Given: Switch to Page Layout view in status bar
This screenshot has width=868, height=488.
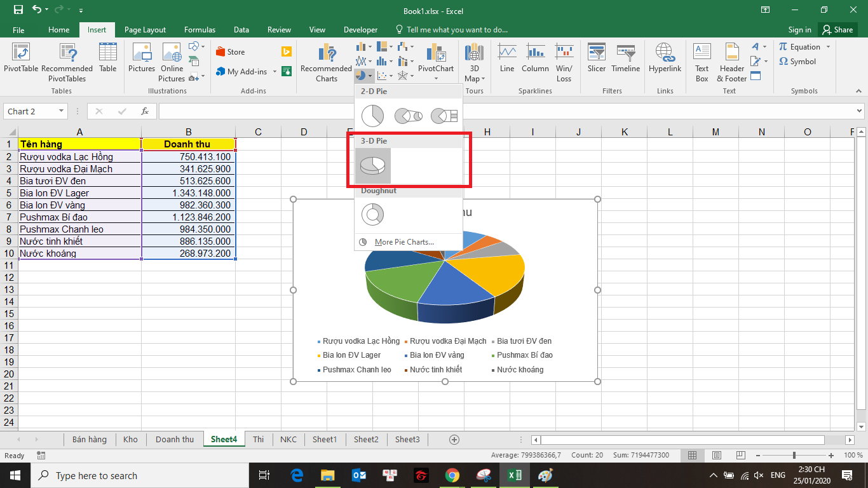Looking at the screenshot, I should (716, 456).
